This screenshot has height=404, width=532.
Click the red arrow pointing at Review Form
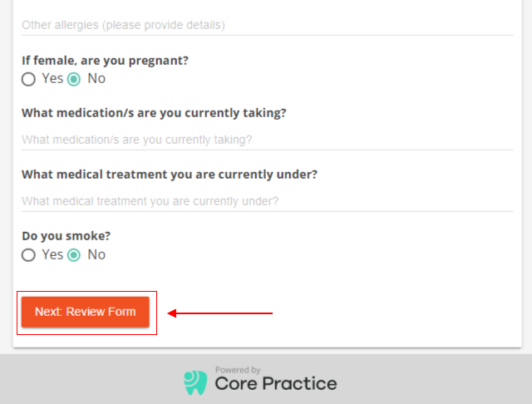(220, 313)
